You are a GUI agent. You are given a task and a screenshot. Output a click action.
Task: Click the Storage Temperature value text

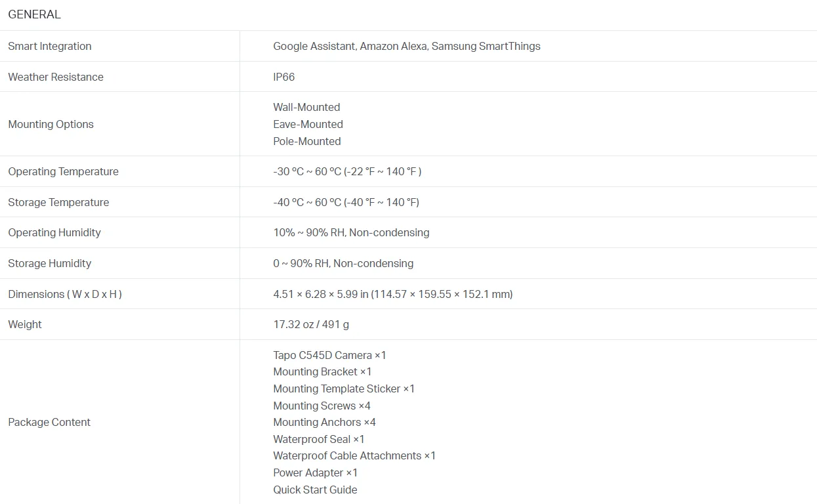(x=346, y=202)
